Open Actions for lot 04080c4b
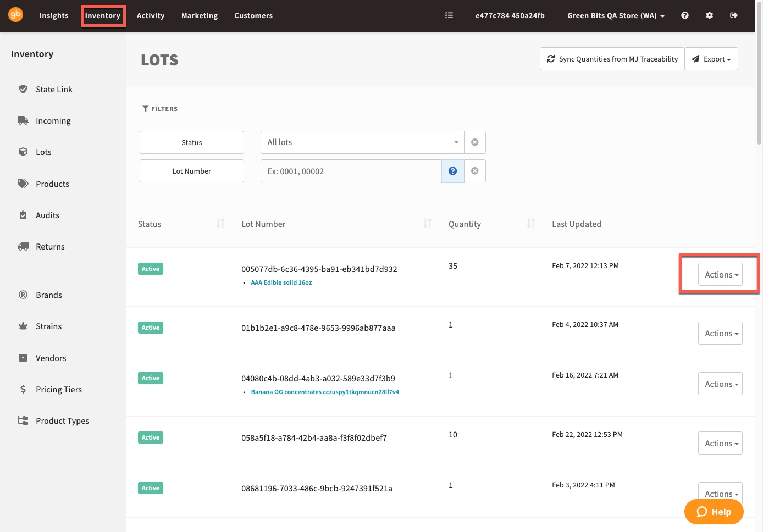Viewport: 763px width, 532px height. coord(720,384)
